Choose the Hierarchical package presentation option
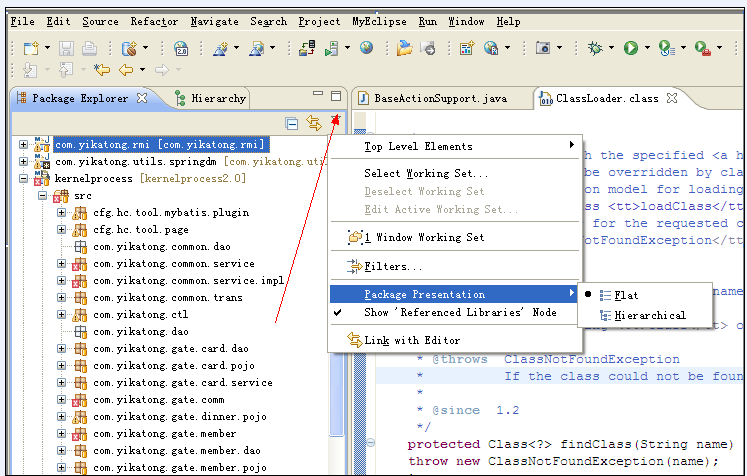The width and height of the screenshot is (747, 476). pos(649,315)
